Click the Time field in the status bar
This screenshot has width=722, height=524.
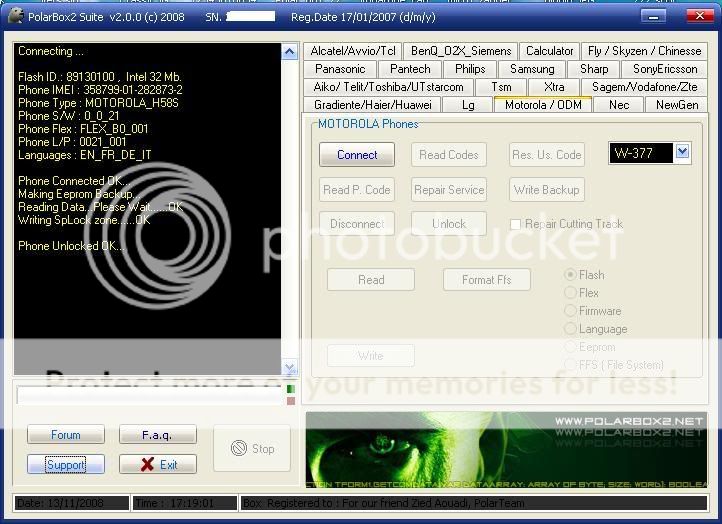point(185,503)
